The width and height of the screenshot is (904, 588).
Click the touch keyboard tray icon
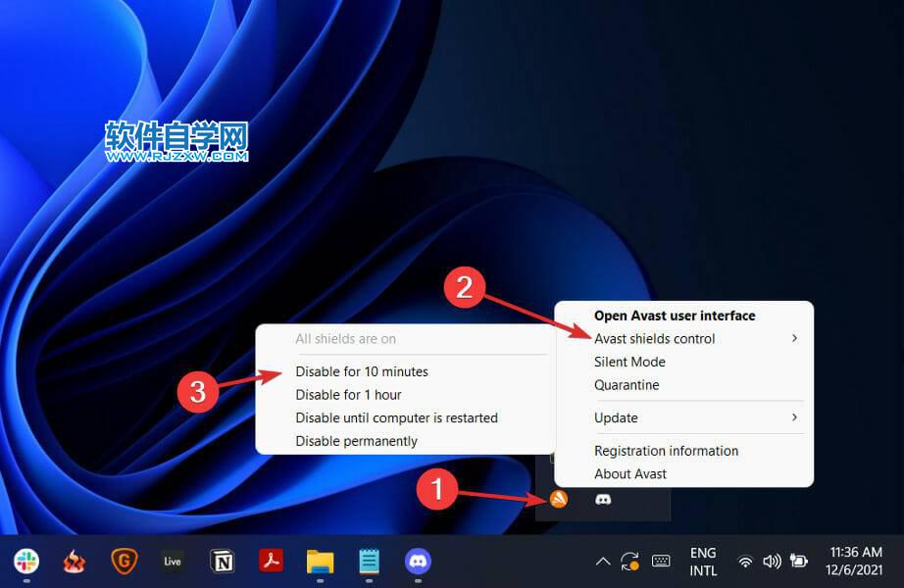(x=661, y=561)
